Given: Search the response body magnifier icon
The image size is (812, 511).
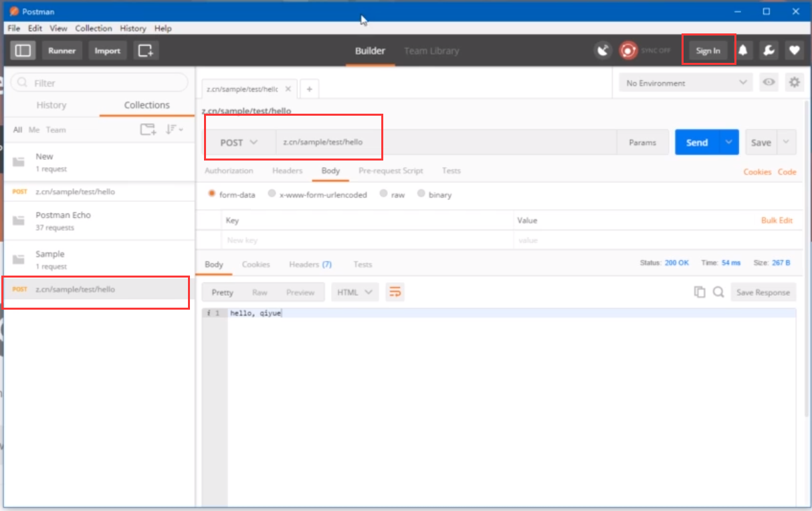Looking at the screenshot, I should (718, 292).
